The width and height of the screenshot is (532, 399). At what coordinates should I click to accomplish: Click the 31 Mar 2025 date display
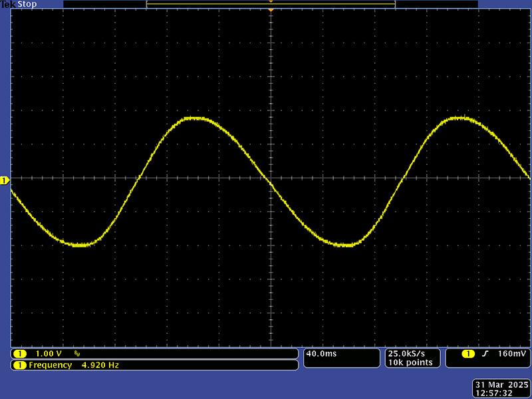pos(501,384)
